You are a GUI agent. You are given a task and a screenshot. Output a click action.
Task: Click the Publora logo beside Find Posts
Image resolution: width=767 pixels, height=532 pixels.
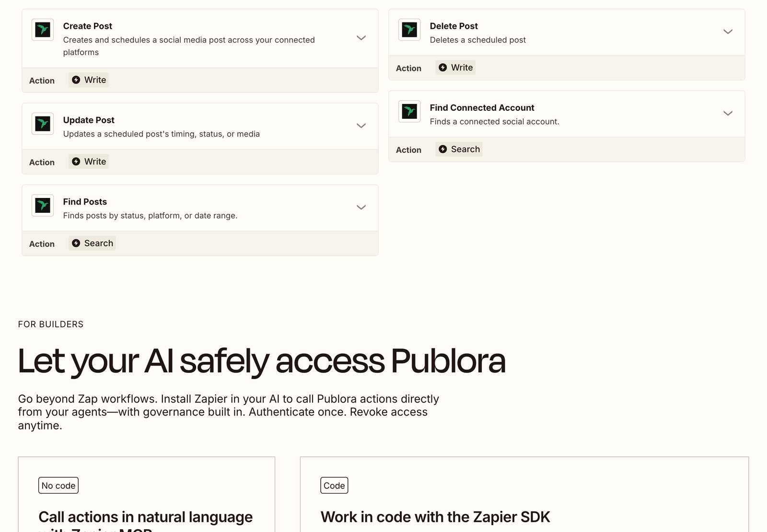tap(43, 205)
